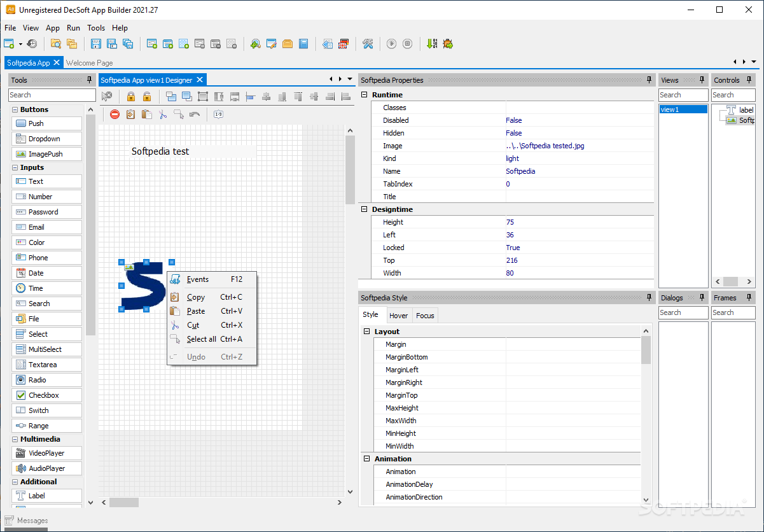Choose the Switch control in Tools list
Screen dimensions: 764x532
point(46,410)
